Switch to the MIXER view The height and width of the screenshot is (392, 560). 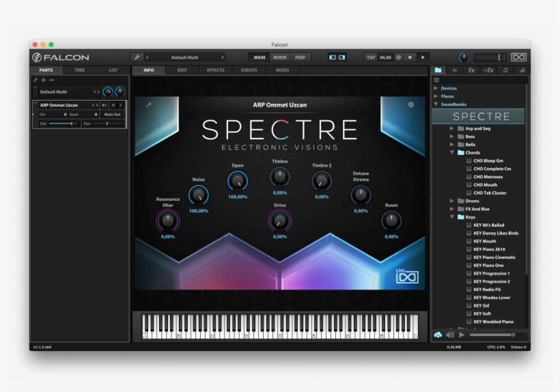(280, 57)
